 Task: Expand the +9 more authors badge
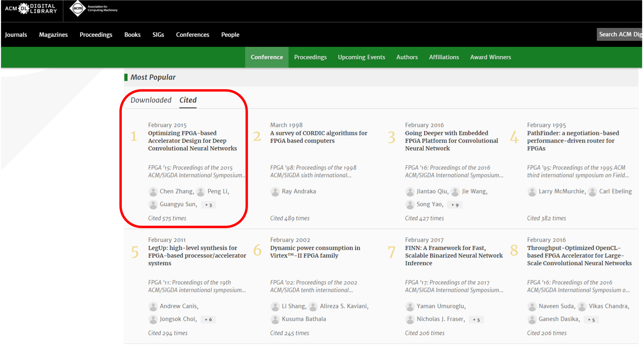click(x=455, y=205)
